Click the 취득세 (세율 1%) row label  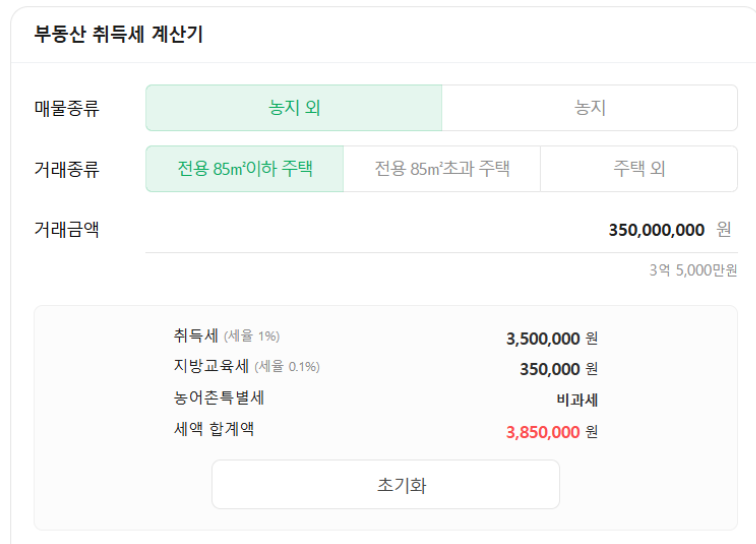point(226,336)
